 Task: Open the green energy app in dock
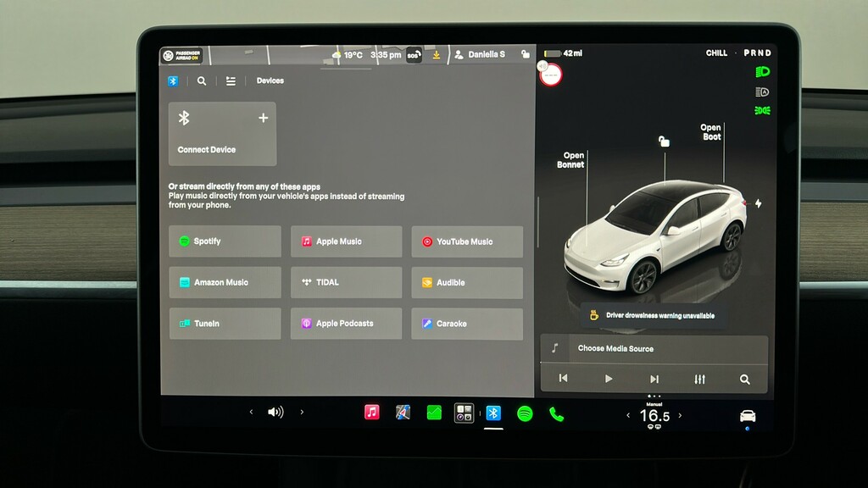point(434,413)
